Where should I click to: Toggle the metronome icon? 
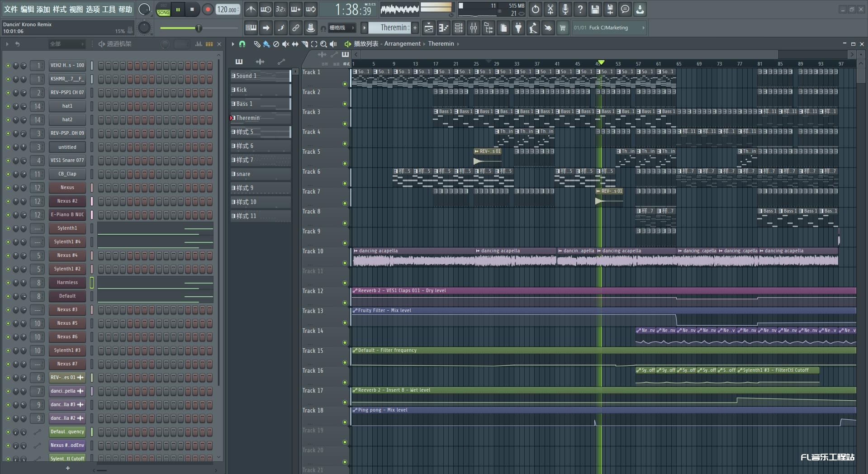(251, 9)
